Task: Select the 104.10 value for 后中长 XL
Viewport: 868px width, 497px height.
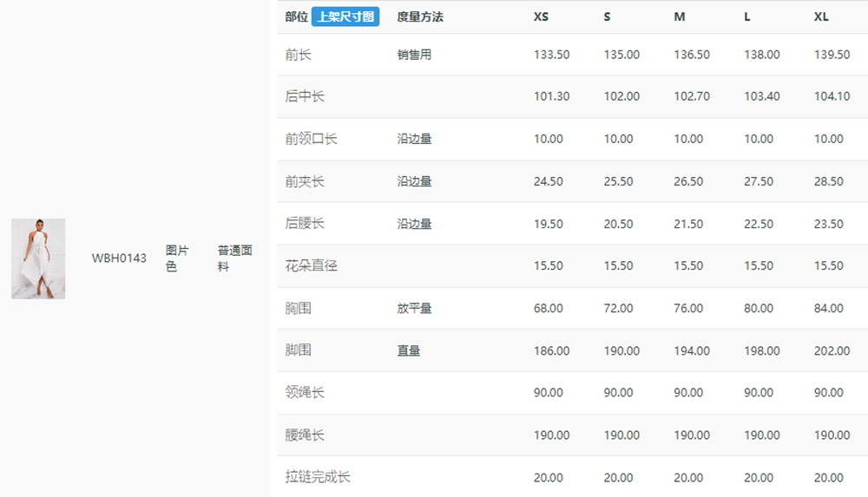Action: (832, 96)
